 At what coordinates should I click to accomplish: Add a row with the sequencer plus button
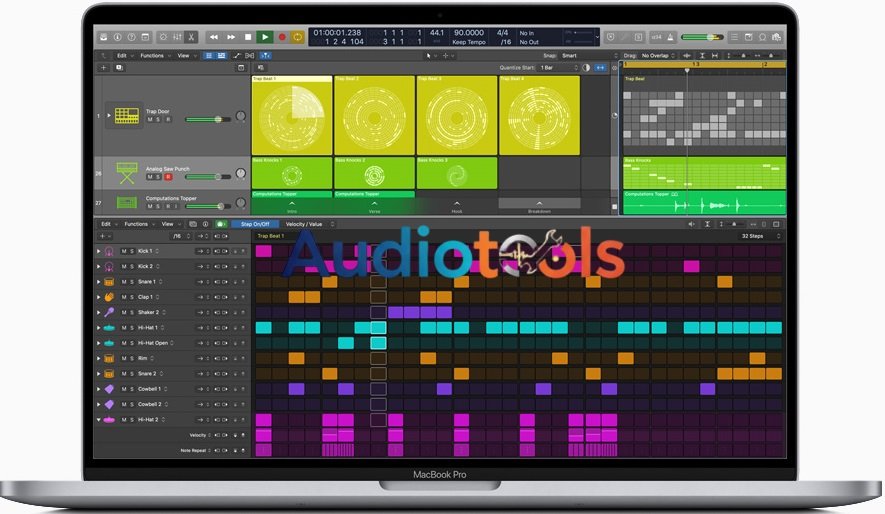103,236
